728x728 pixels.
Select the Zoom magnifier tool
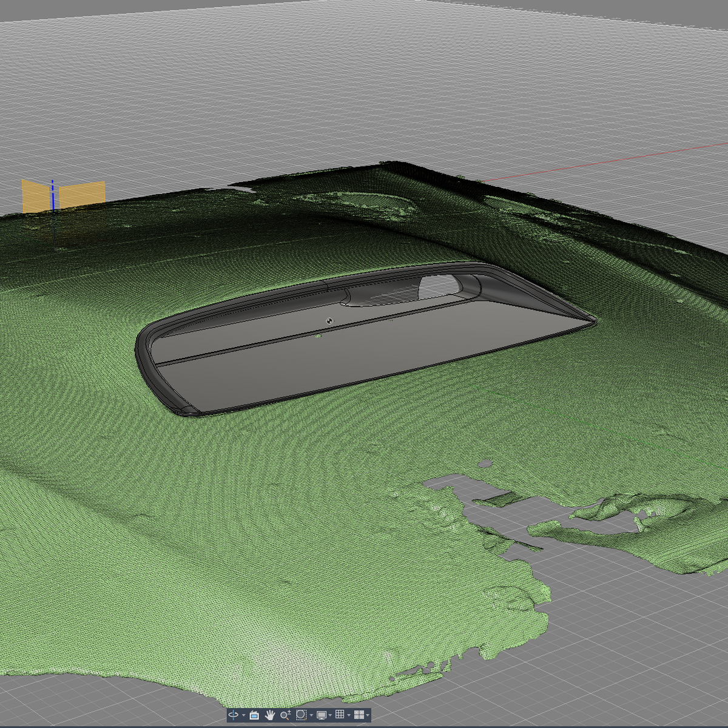click(286, 715)
